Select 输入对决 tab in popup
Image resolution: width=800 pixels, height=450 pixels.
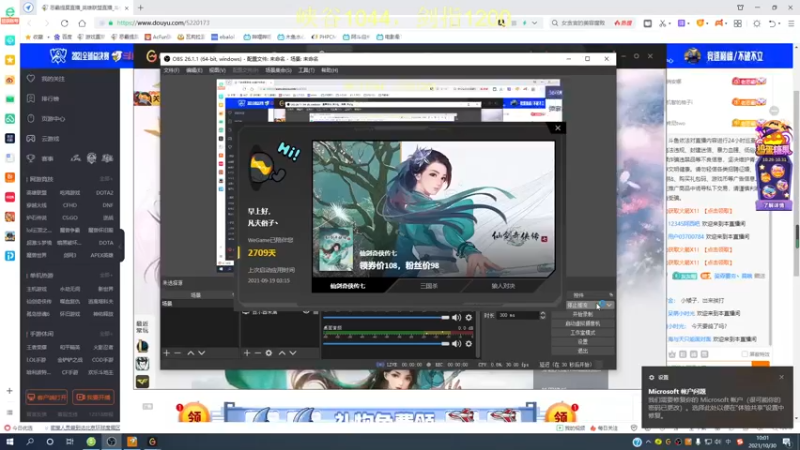pyautogui.click(x=503, y=286)
